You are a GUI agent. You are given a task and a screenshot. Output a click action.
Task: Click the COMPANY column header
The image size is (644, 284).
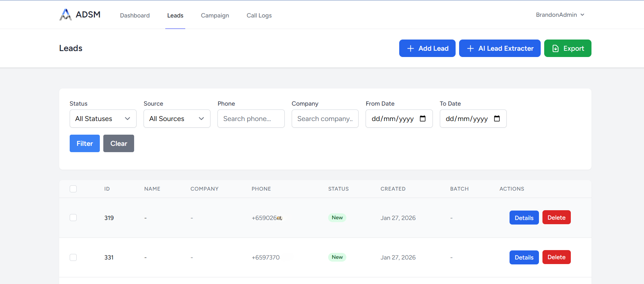click(205, 189)
